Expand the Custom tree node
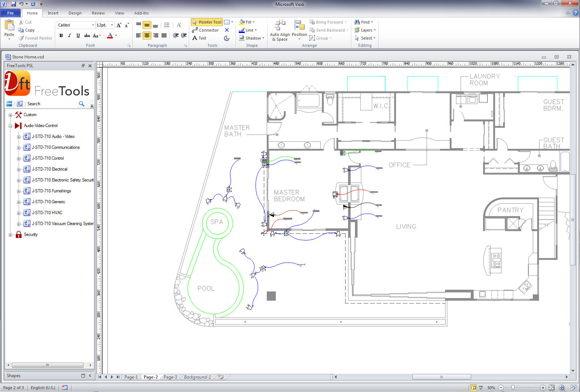The image size is (580, 392). [10, 115]
